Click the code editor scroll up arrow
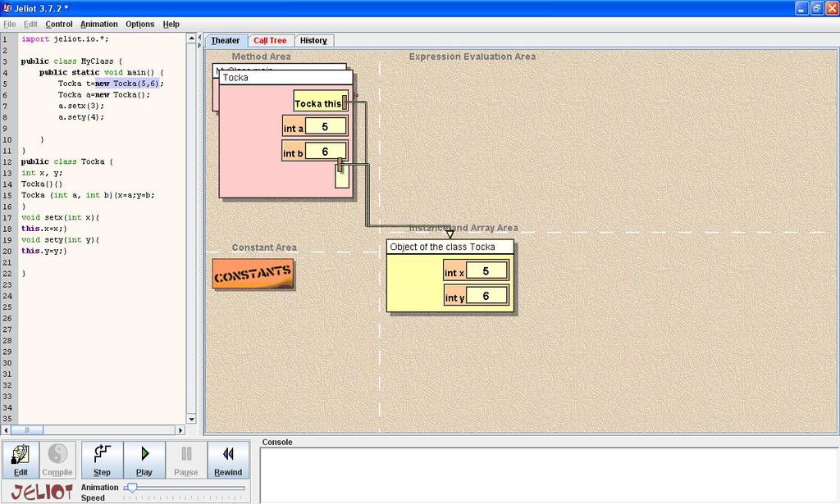 pyautogui.click(x=191, y=38)
